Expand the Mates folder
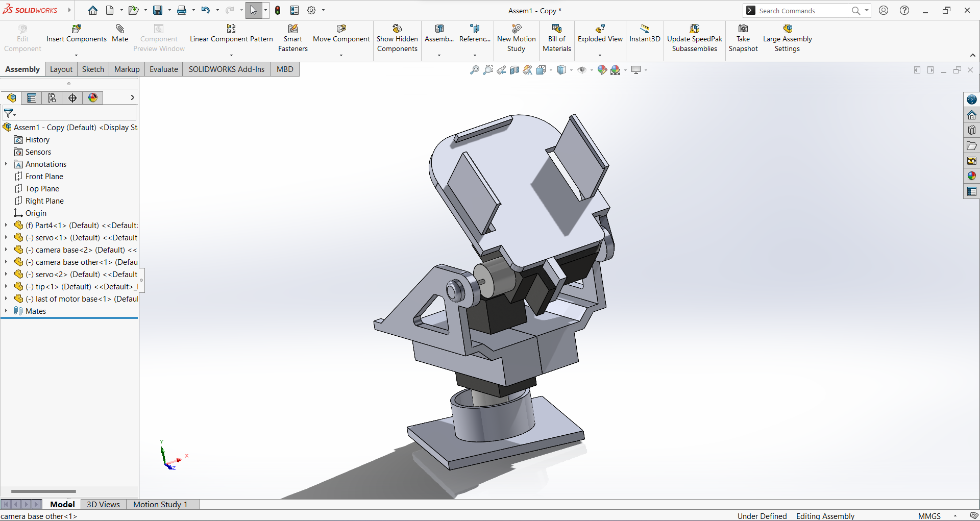 click(x=6, y=311)
